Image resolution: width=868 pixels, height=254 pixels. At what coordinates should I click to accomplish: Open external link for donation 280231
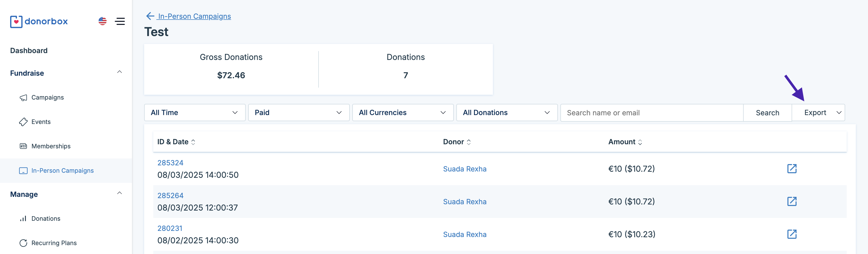tap(792, 234)
